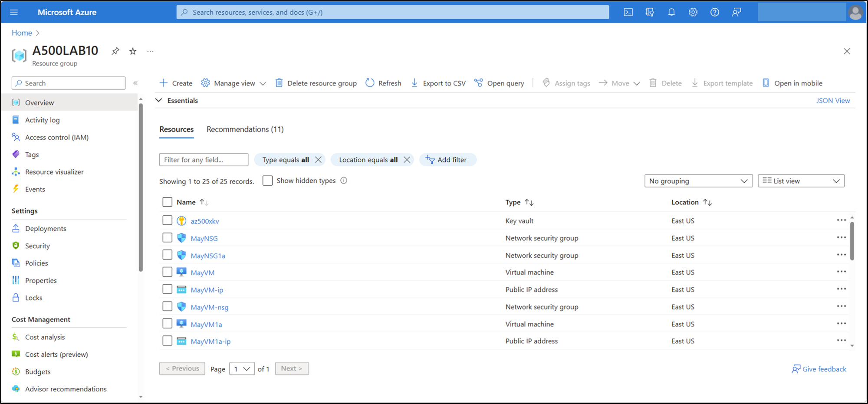Mark A500LAB10 as favorite with star
Image resolution: width=868 pixels, height=404 pixels.
[x=133, y=51]
